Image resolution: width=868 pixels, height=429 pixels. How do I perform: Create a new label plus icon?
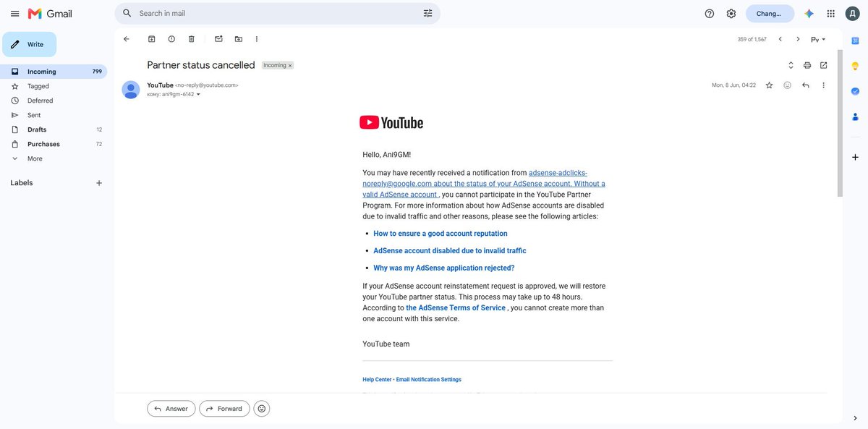99,183
